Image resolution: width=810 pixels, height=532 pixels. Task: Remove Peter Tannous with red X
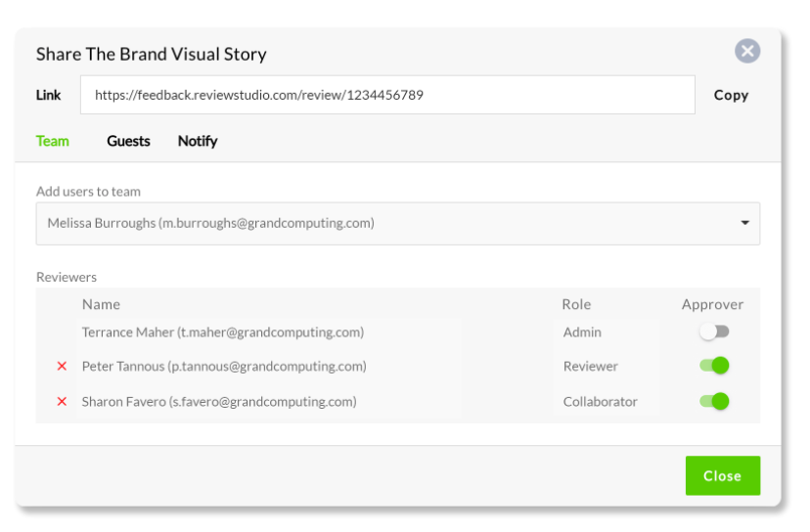coord(62,366)
